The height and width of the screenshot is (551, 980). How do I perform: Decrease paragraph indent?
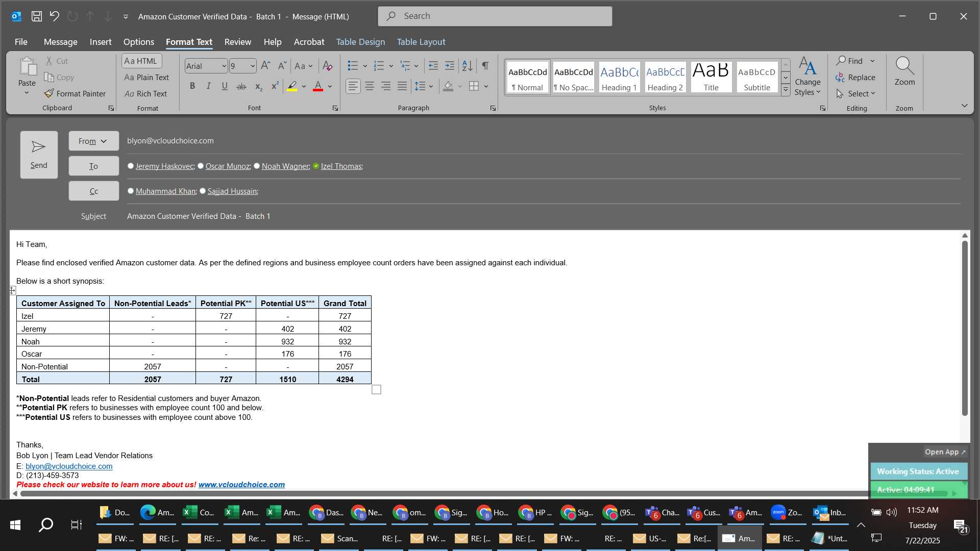click(x=433, y=65)
